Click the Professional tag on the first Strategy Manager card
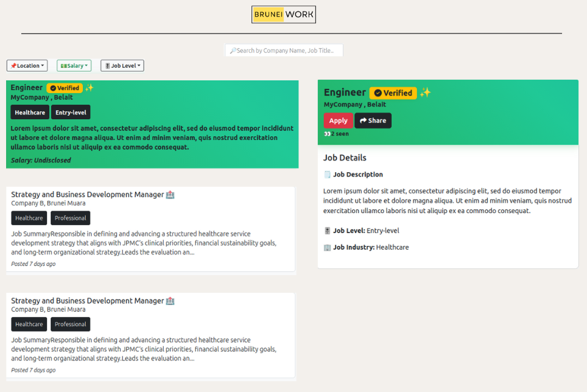This screenshot has width=587, height=392. (x=71, y=218)
